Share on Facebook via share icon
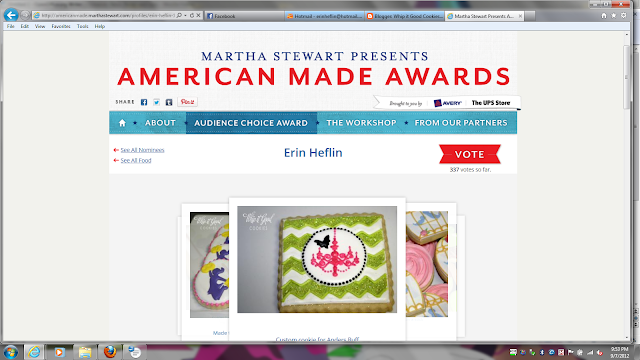The height and width of the screenshot is (360, 640). click(144, 102)
